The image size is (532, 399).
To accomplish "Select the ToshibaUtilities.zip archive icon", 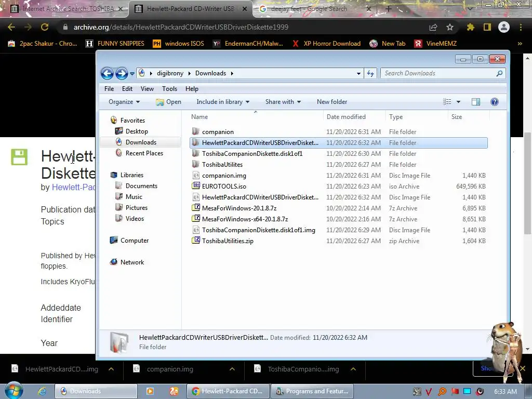I will tap(196, 241).
